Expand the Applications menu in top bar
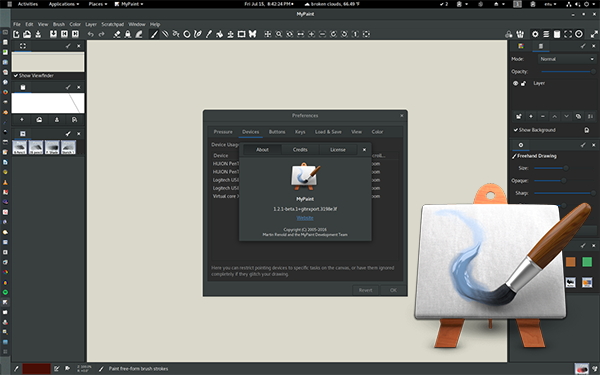The width and height of the screenshot is (600, 375). (64, 4)
